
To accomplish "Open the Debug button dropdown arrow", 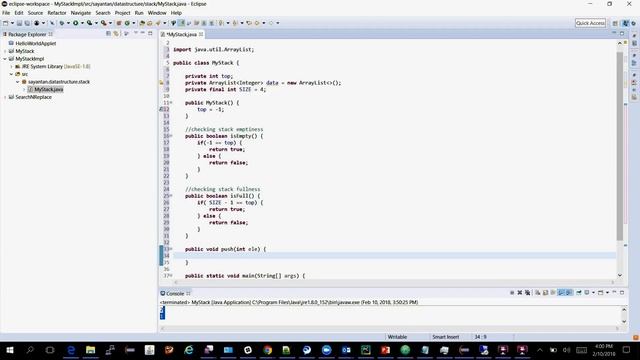I will [68, 23].
